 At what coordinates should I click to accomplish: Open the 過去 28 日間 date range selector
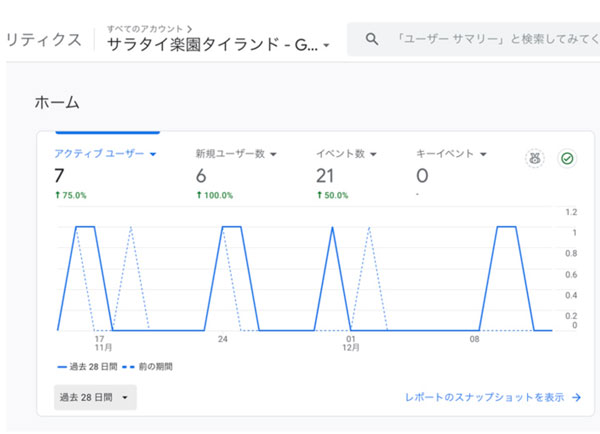point(95,398)
